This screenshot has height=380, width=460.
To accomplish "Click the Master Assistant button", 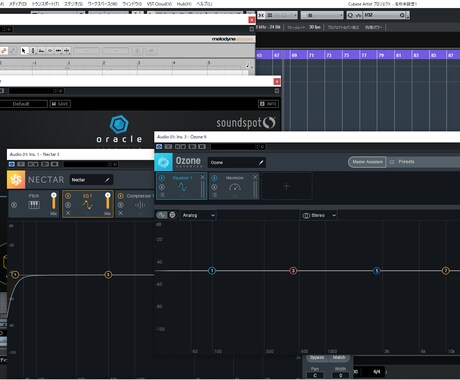I will (367, 162).
